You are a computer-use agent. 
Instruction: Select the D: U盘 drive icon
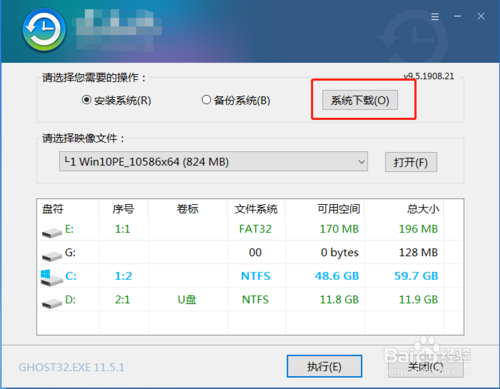(52, 302)
